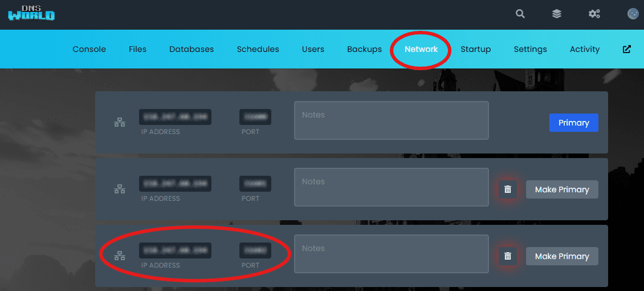Open the search magnifier icon
This screenshot has width=644, height=291.
520,14
